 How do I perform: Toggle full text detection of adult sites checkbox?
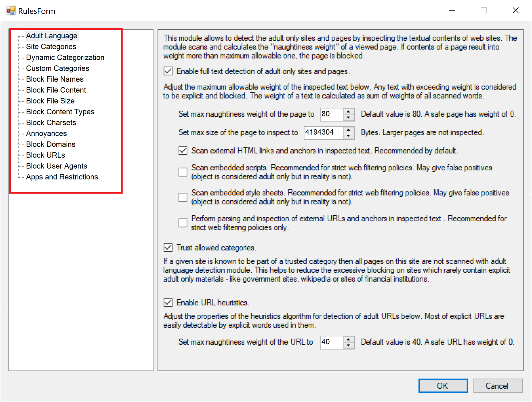(x=168, y=71)
